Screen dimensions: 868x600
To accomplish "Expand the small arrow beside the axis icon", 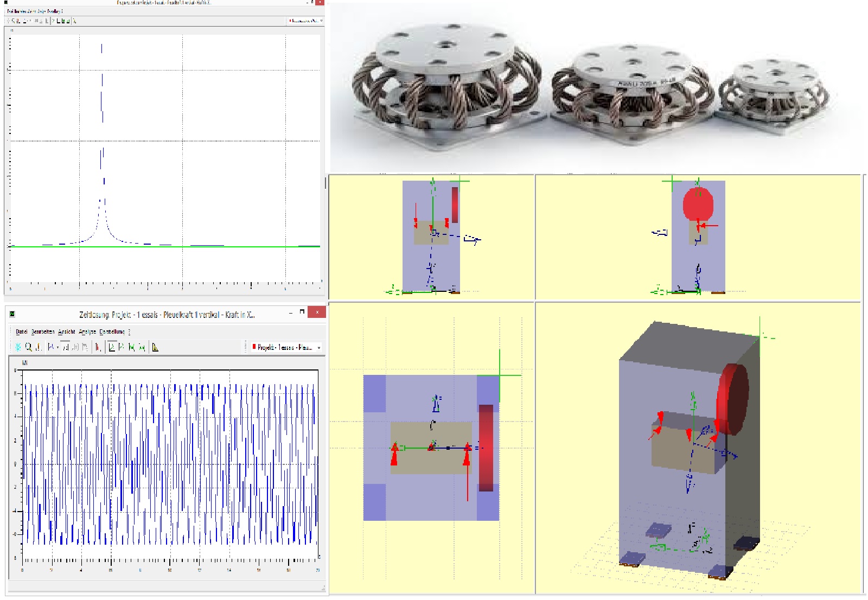I will 57,347.
